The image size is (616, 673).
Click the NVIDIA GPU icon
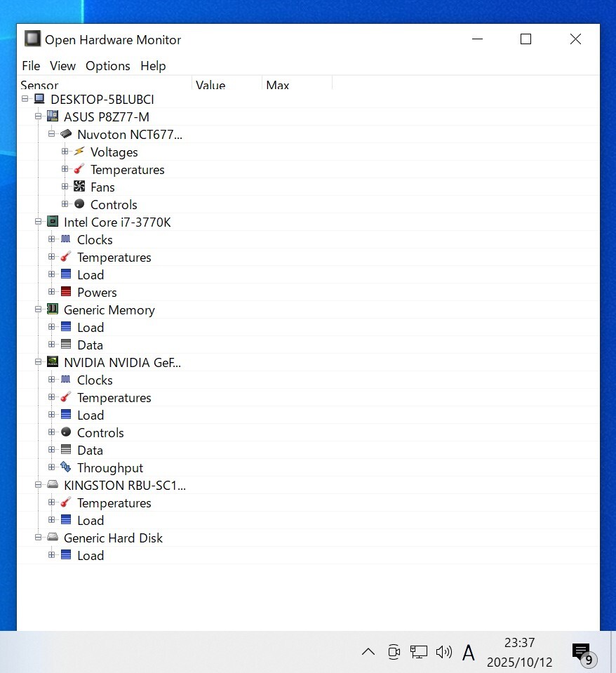[53, 362]
